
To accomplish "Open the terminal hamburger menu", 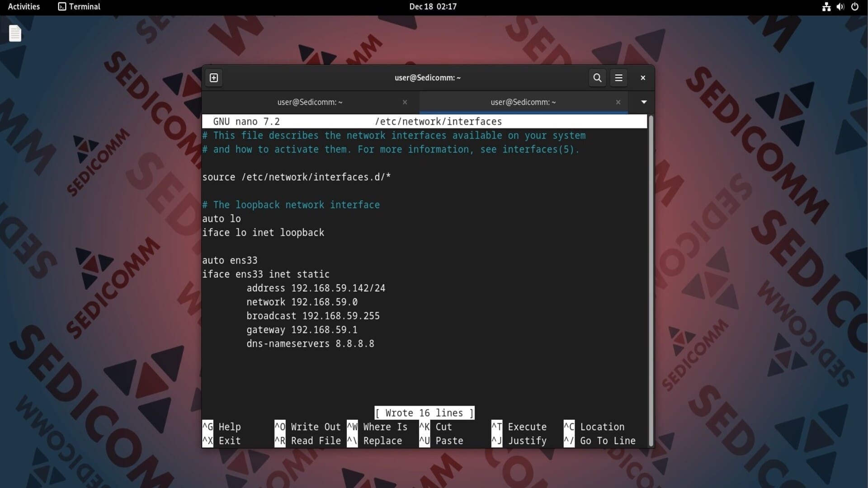I will [x=618, y=78].
